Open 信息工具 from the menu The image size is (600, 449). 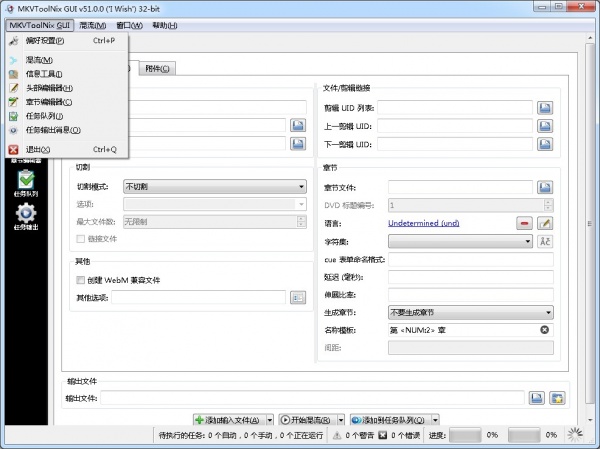[67, 74]
